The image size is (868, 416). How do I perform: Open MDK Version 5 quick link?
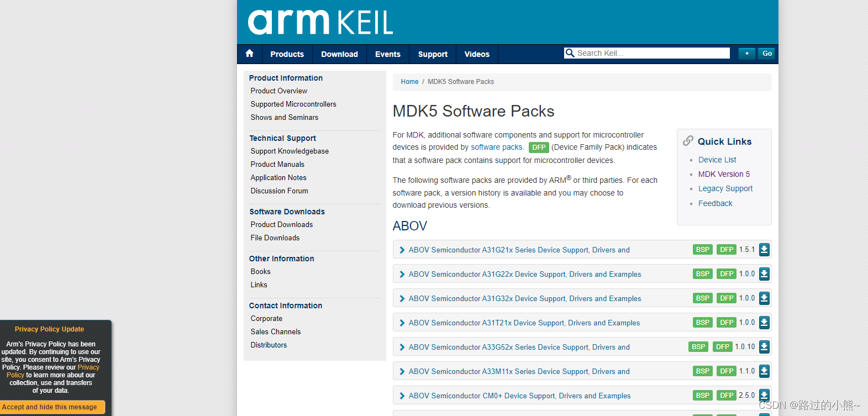pos(724,174)
